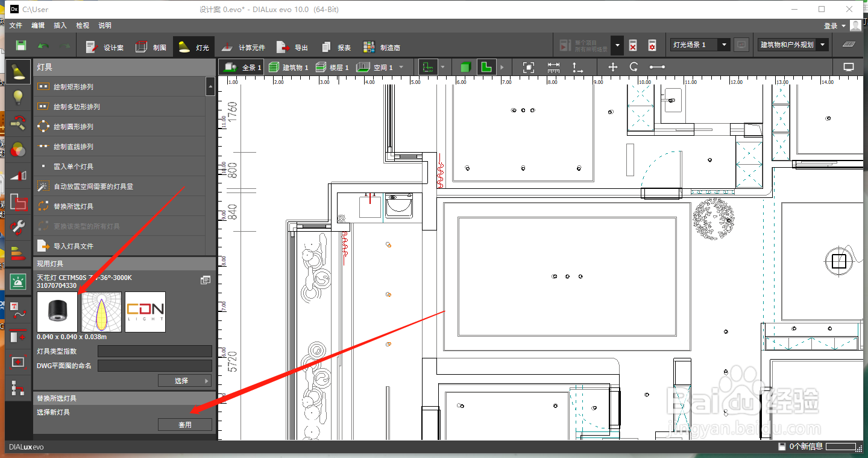This screenshot has height=458, width=868.
Task: Select the circular rotate tool
Action: click(634, 67)
